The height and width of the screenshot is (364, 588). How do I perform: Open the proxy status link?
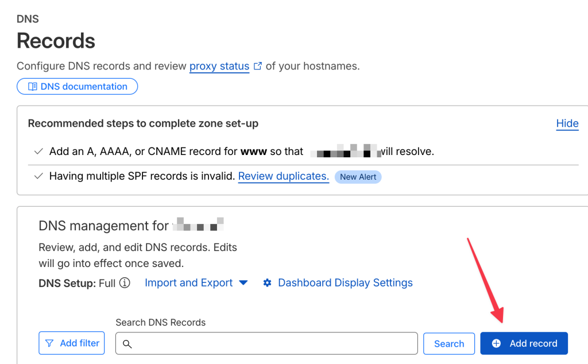[x=219, y=66]
